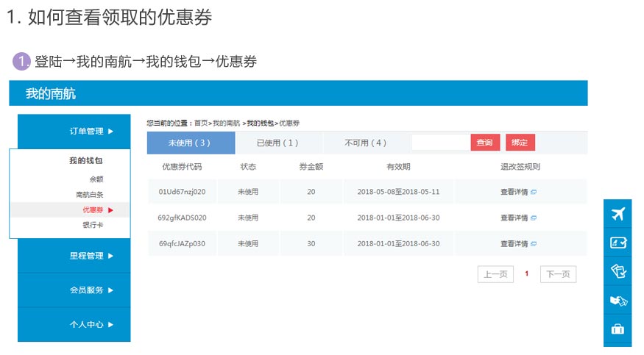Image resolution: width=644 pixels, height=355 pixels.
Task: Click the coupon code input field
Action: click(x=440, y=143)
